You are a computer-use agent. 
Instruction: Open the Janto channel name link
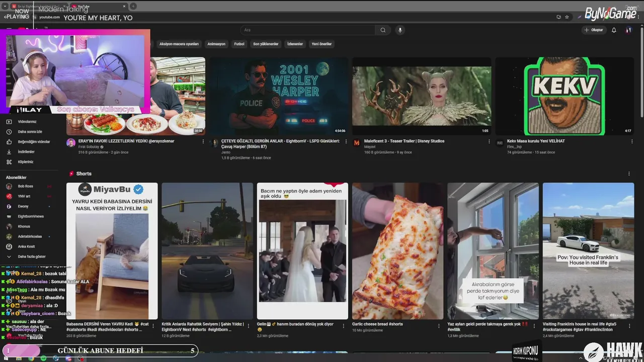point(226,152)
